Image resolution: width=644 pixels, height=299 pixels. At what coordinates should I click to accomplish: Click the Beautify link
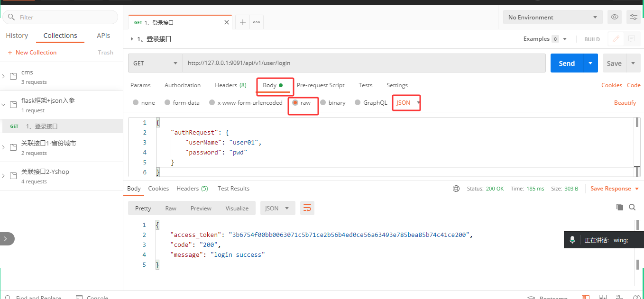(625, 102)
